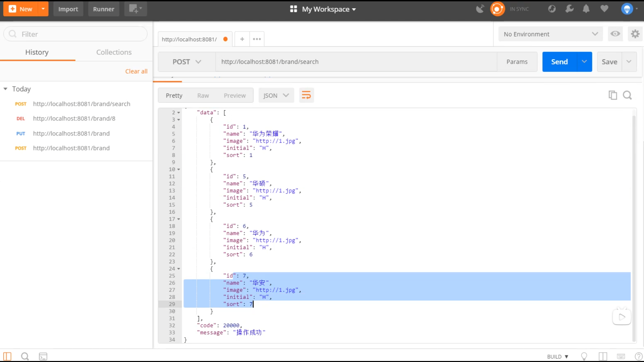Screen dimensions: 644x362
Task: Open the help question mark icon
Action: click(639, 356)
